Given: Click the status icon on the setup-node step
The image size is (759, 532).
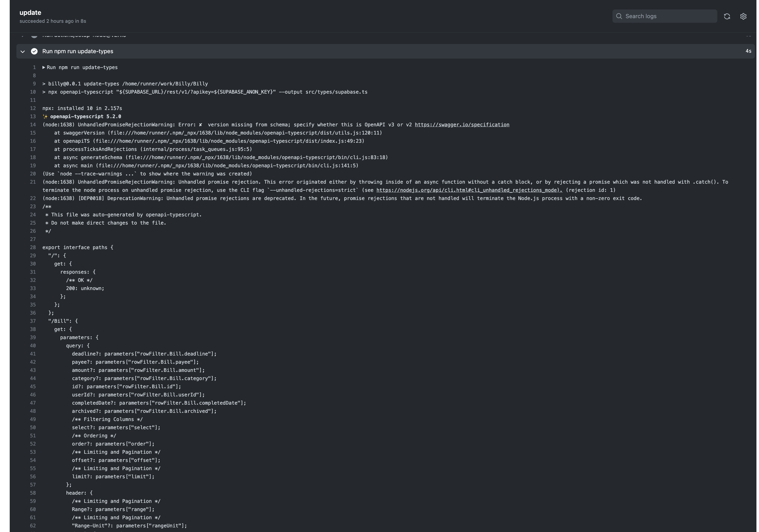Looking at the screenshot, I should tap(34, 35).
